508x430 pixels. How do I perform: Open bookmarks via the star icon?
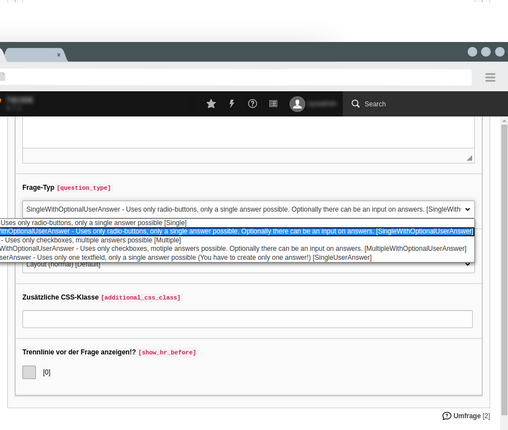point(211,104)
